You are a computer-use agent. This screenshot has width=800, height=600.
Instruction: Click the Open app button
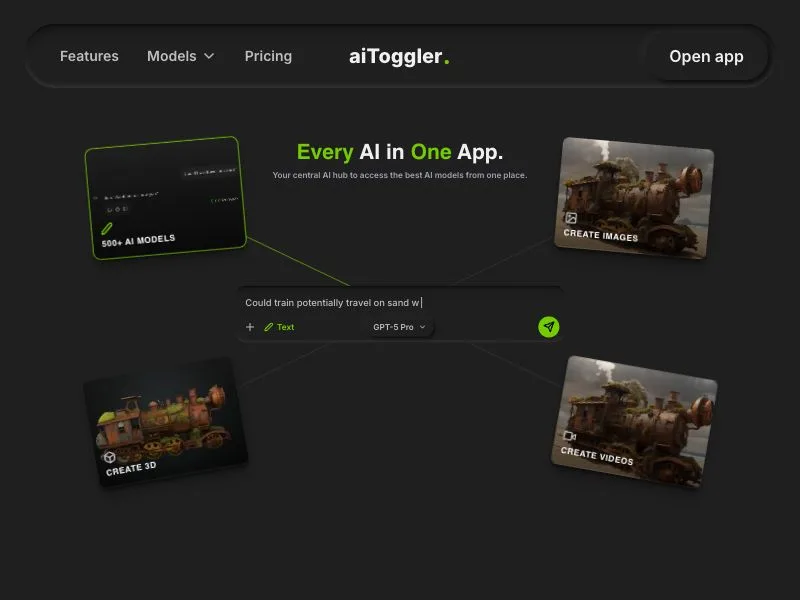pyautogui.click(x=706, y=56)
